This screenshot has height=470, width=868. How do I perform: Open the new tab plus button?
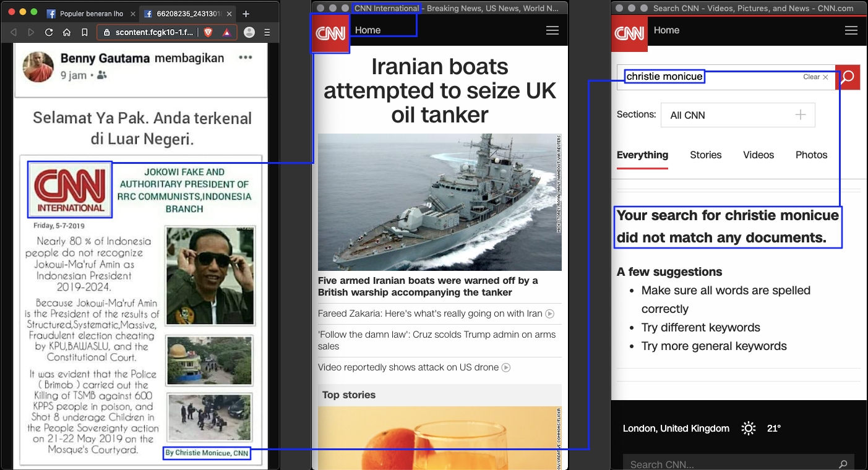pos(246,14)
